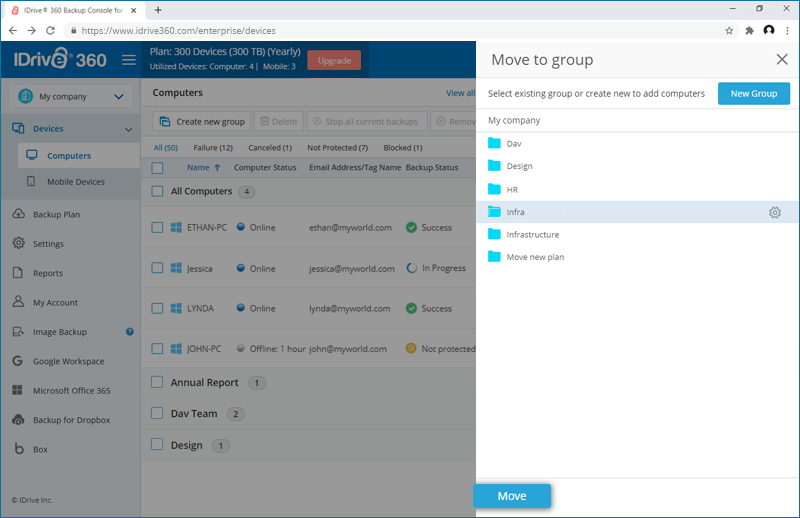Open the Backup Plan cloud icon
The width and height of the screenshot is (800, 518).
click(18, 214)
